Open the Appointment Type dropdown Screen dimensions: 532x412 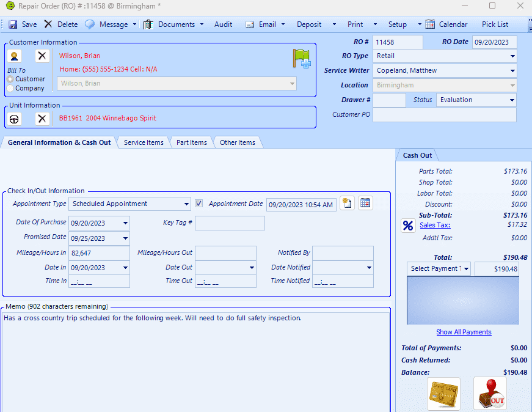click(186, 204)
